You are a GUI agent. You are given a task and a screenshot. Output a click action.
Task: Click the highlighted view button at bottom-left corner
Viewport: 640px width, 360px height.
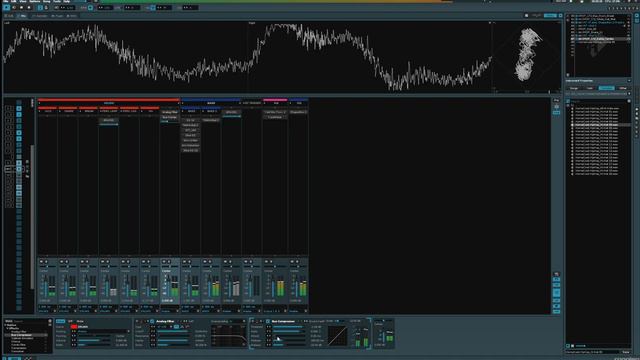(15, 358)
